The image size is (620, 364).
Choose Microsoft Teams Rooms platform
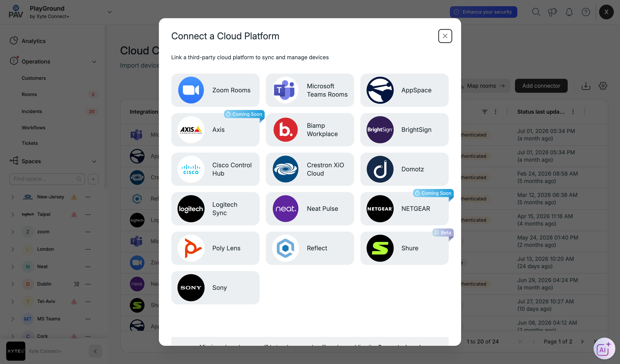click(x=310, y=90)
